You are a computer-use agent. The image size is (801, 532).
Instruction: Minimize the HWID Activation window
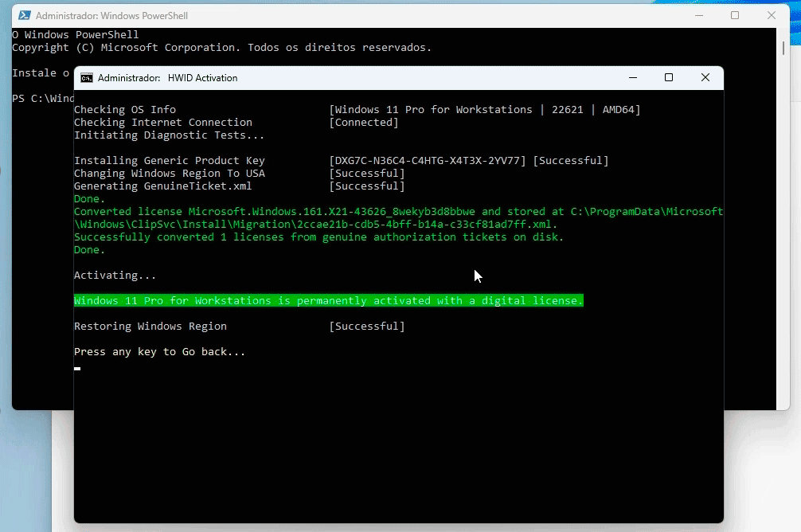tap(632, 78)
